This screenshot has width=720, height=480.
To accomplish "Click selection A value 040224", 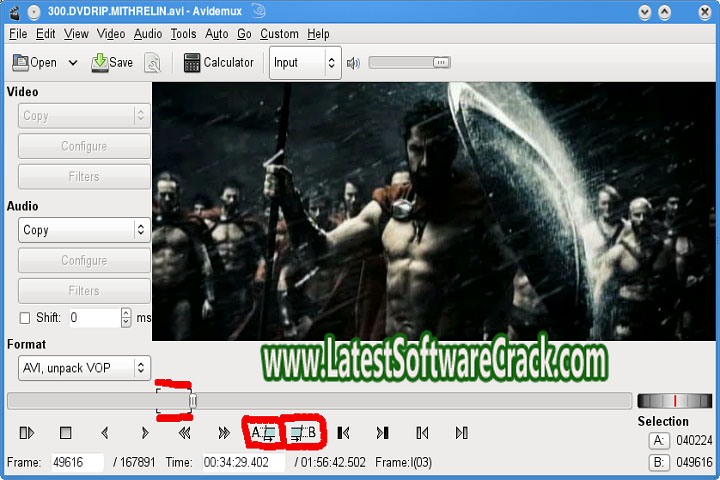I will [694, 440].
